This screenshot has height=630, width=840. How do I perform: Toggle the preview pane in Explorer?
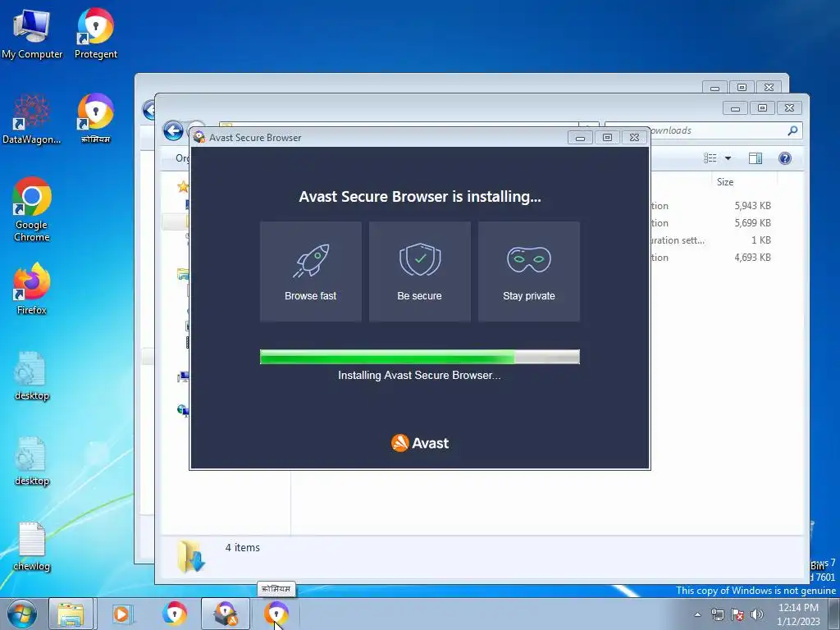pos(756,158)
